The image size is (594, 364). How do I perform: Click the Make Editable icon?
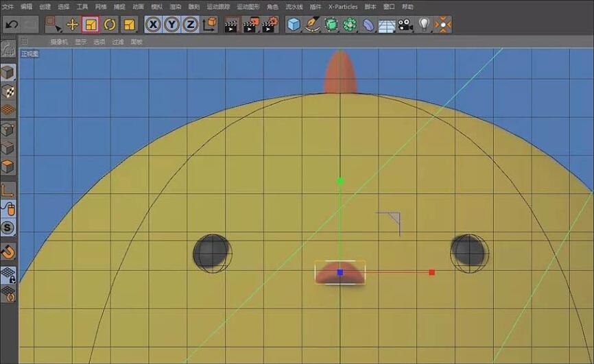[x=8, y=49]
